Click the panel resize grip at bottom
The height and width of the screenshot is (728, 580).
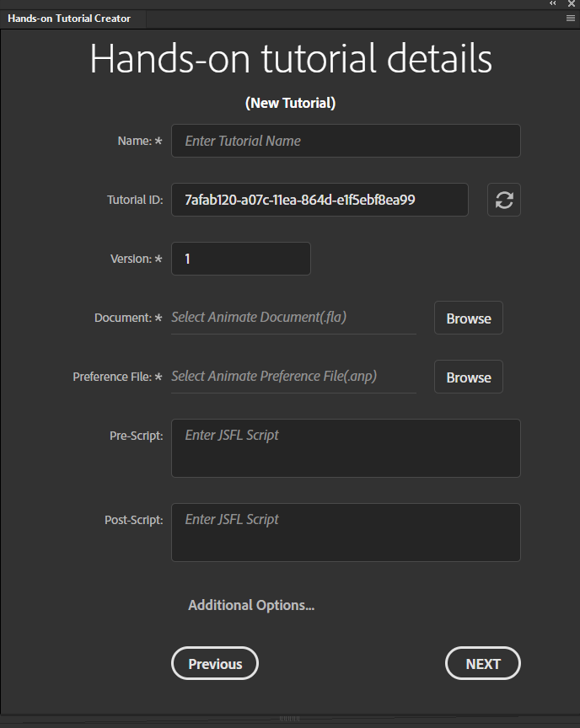point(289,719)
